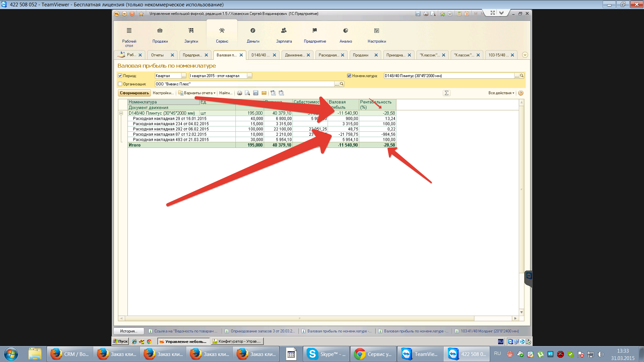This screenshot has width=644, height=362.
Task: Switch to the Продажи tab
Action: (x=361, y=55)
